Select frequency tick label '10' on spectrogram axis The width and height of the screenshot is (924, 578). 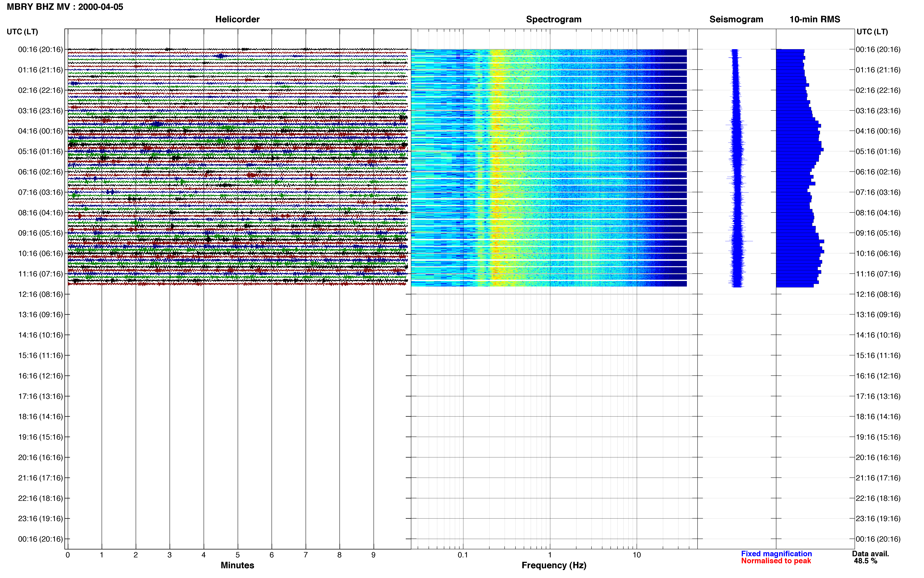pyautogui.click(x=637, y=555)
